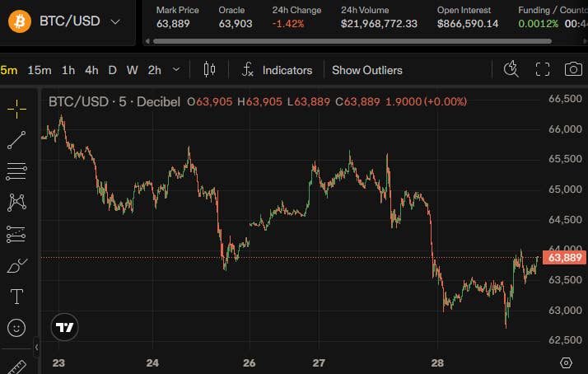Image resolution: width=588 pixels, height=374 pixels.
Task: Select the trend line drawing tool
Action: pyautogui.click(x=16, y=140)
